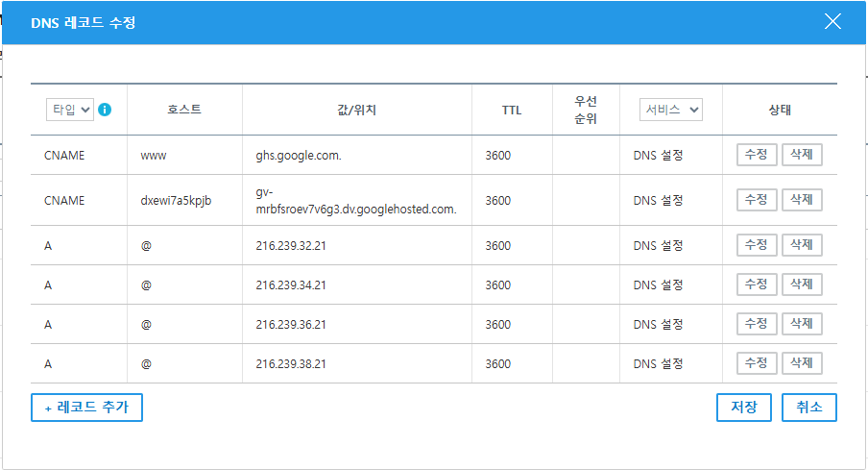
Task: Click 삭제 for the dxewi7a5kpjb record
Action: pos(802,200)
